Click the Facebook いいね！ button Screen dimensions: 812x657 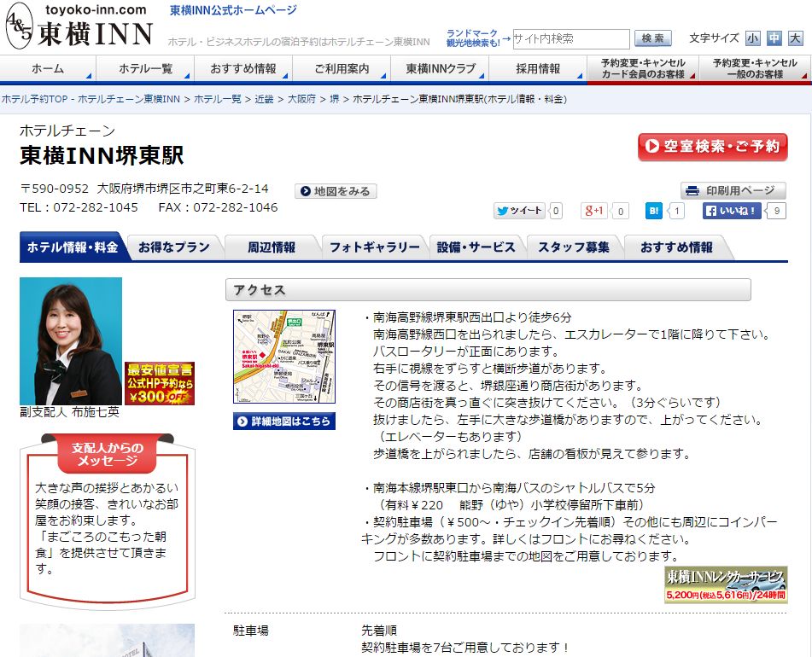732,211
